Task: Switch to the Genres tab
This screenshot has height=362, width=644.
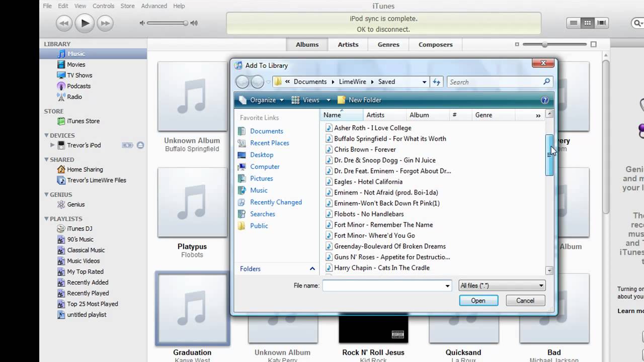Action: (388, 44)
